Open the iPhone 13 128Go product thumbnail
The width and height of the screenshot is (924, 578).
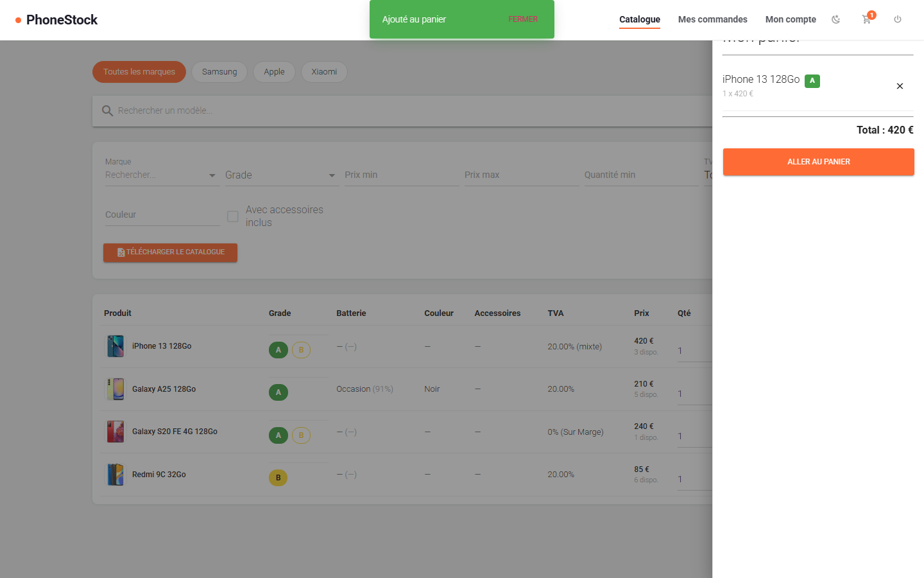click(116, 346)
